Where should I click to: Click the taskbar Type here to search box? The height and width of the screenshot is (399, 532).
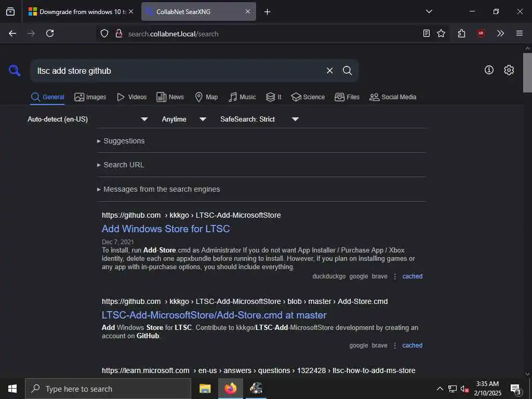[108, 389]
